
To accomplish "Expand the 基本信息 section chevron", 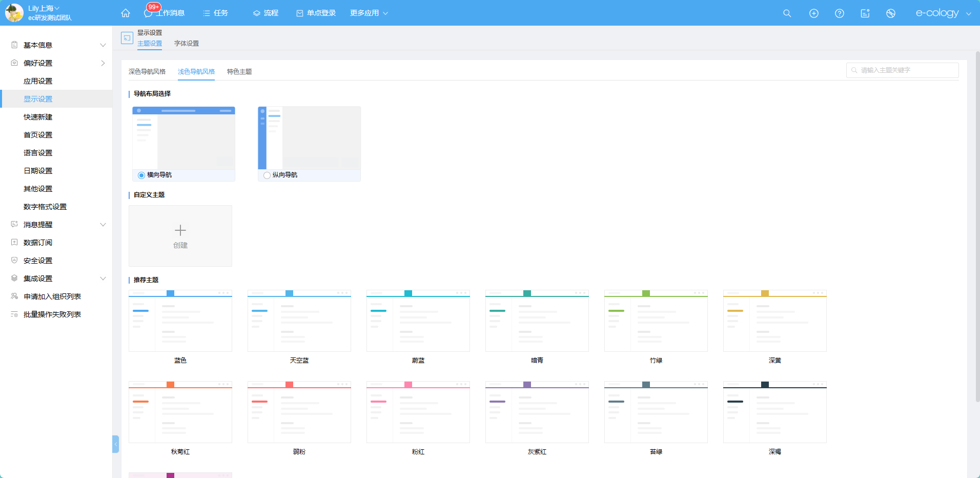I will point(103,45).
